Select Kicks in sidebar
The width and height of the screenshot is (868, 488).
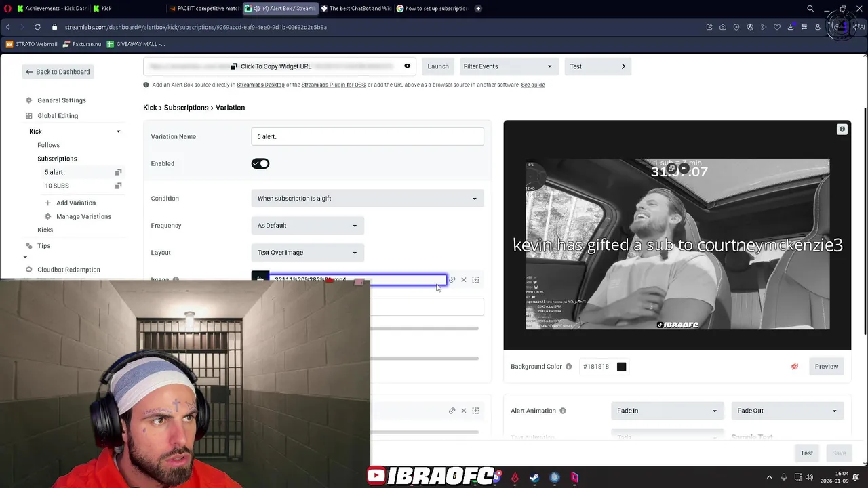[x=45, y=230]
